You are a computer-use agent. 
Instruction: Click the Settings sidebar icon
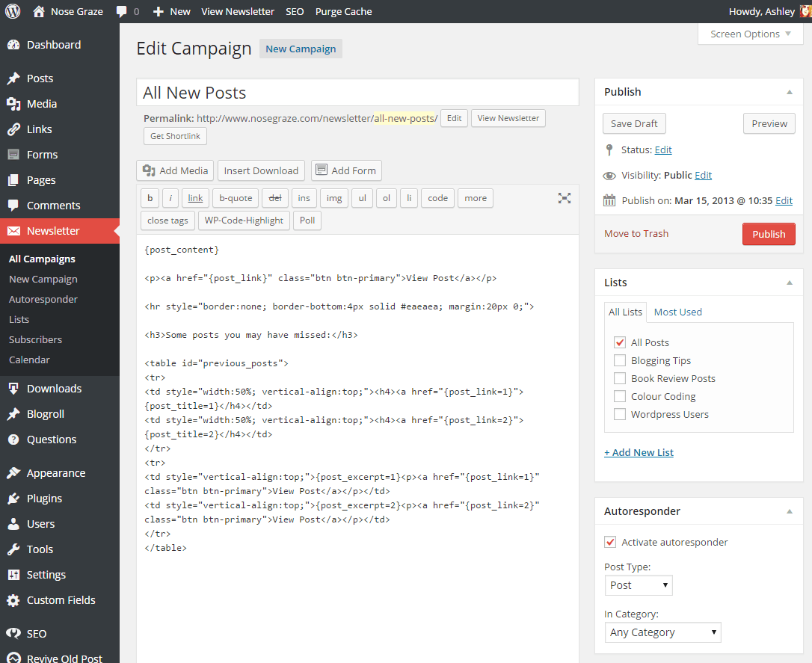13,575
